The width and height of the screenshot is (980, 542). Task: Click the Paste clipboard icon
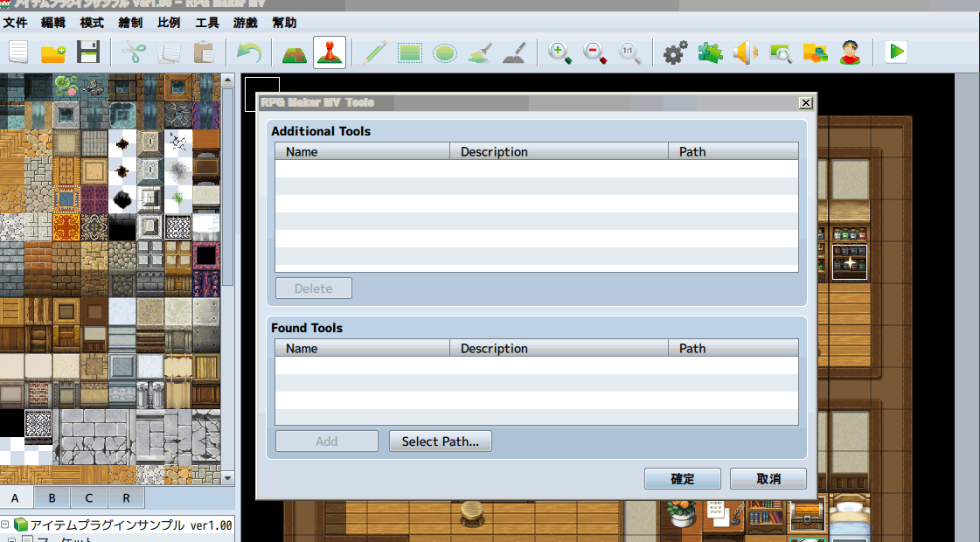click(203, 52)
